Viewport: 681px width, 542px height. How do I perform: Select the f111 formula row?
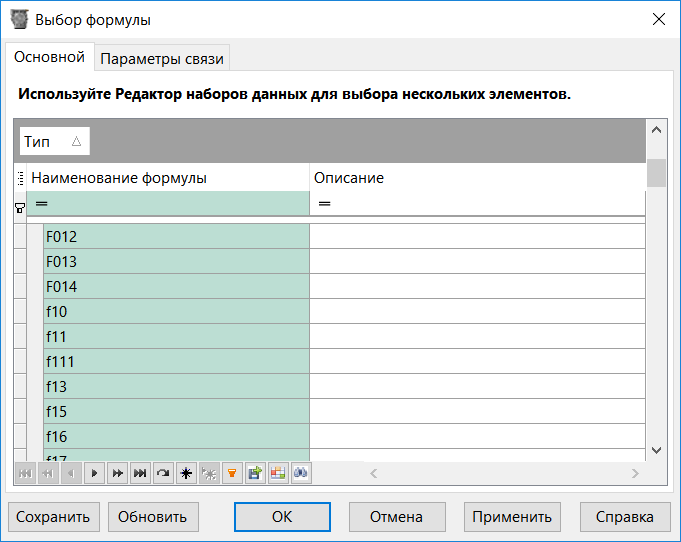coord(176,362)
